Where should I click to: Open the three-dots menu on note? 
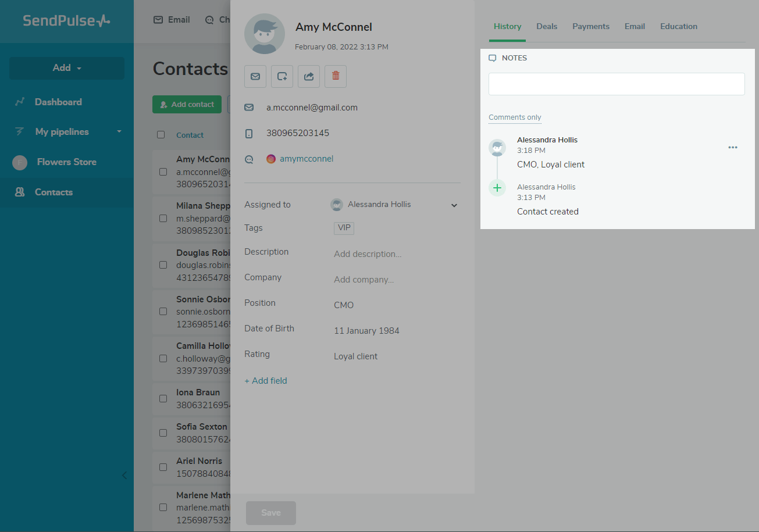click(733, 148)
